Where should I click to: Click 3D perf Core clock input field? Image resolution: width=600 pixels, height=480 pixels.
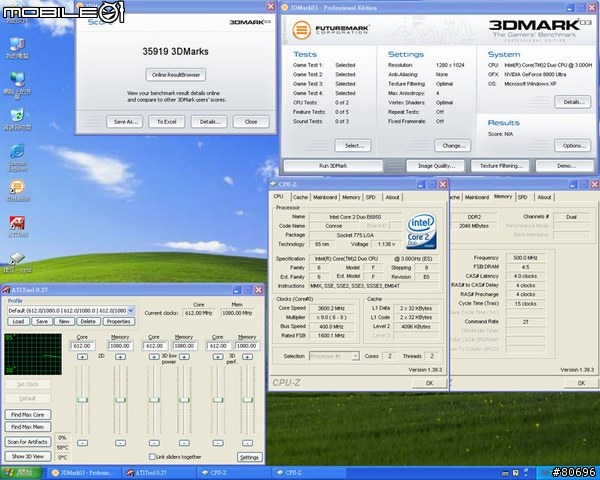[218, 346]
